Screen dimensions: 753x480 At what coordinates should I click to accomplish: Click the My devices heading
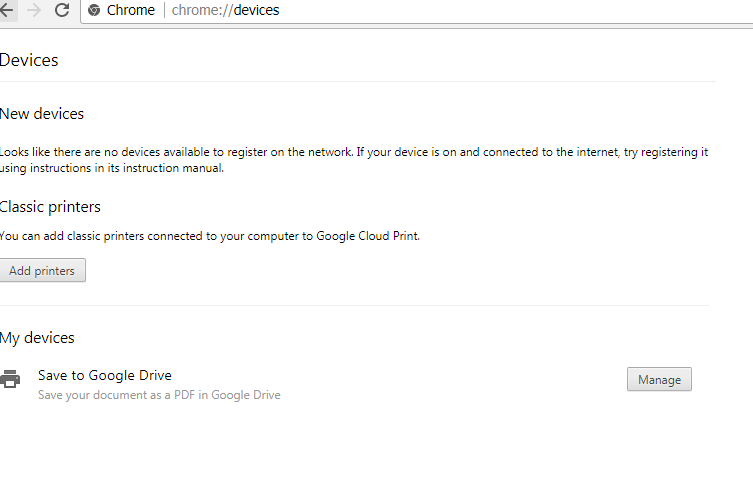click(37, 338)
